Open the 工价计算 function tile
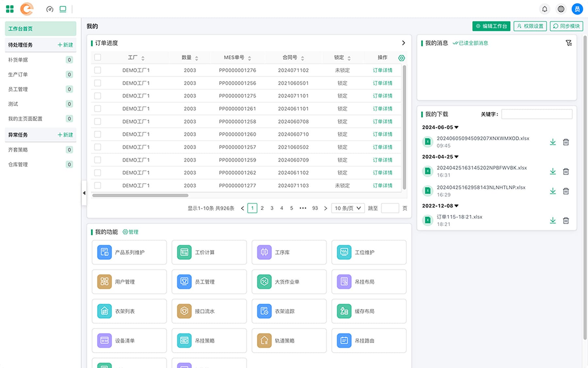This screenshot has width=588, height=368. tap(209, 252)
